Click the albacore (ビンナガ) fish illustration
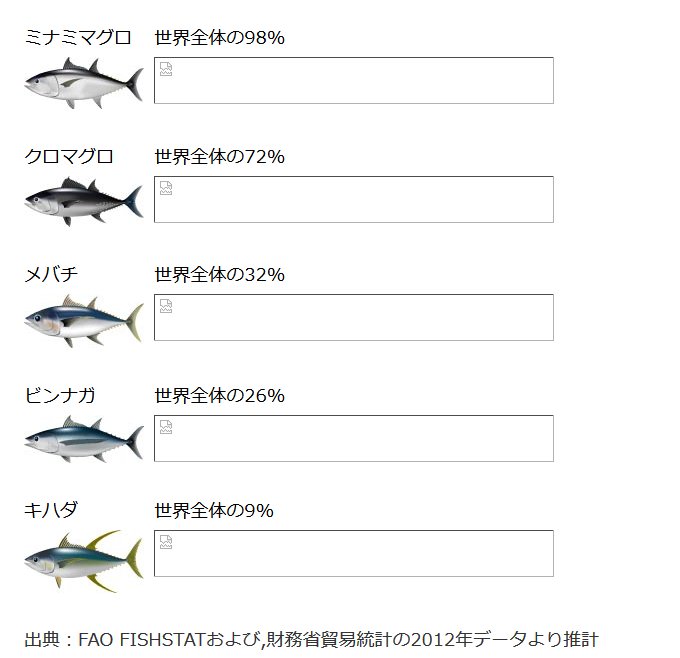This screenshot has height=658, width=680. click(x=83, y=439)
